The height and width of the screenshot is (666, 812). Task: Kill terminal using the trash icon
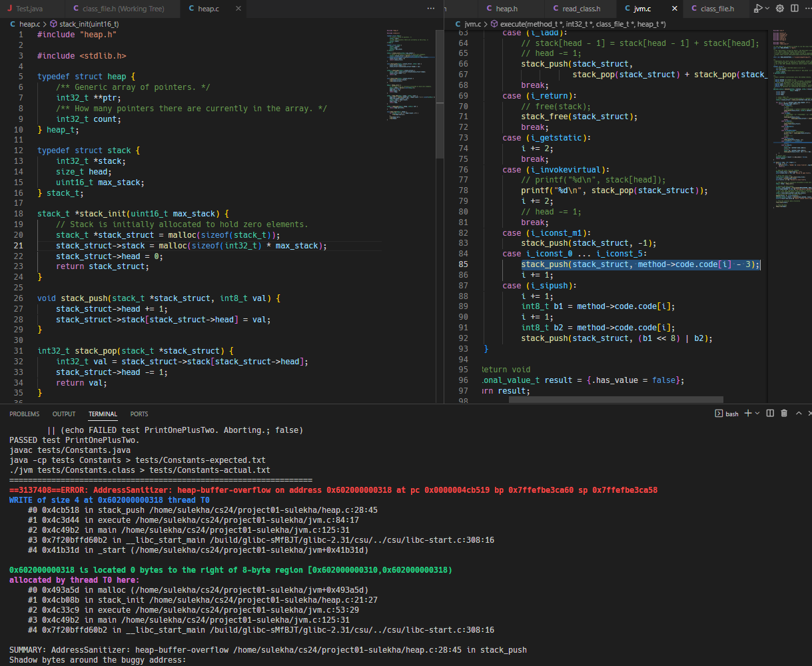(x=784, y=414)
